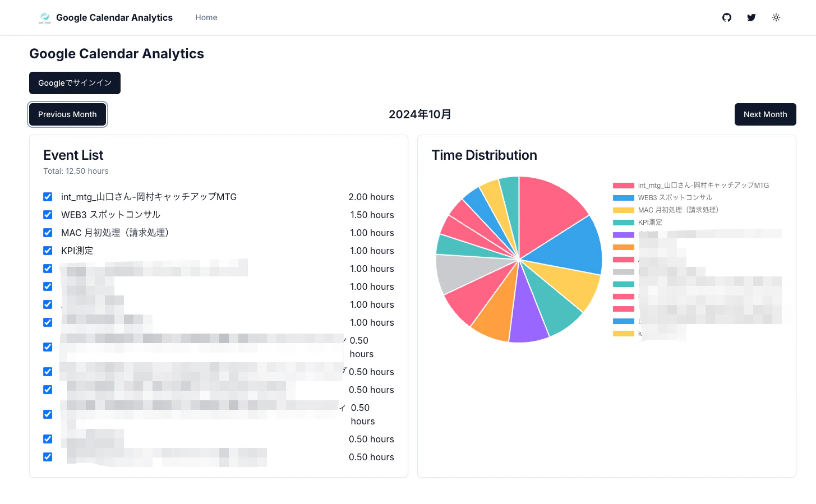Go to Previous Month

pos(67,114)
